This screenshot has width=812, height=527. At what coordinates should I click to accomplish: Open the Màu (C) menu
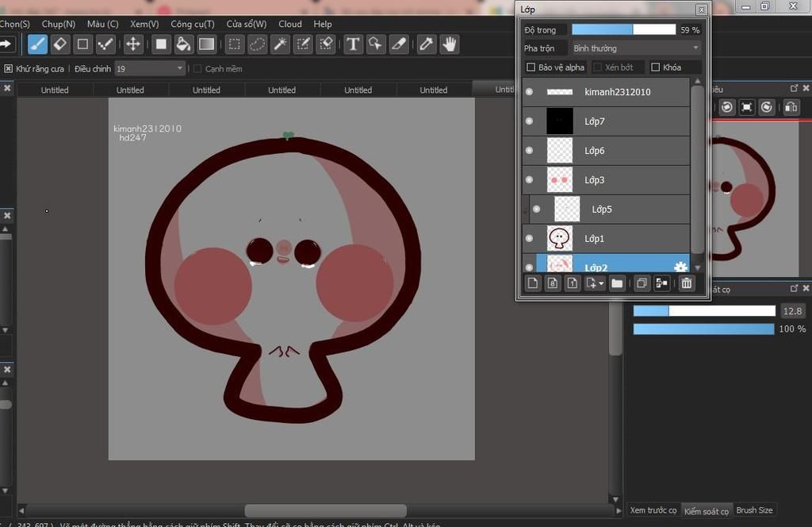102,24
